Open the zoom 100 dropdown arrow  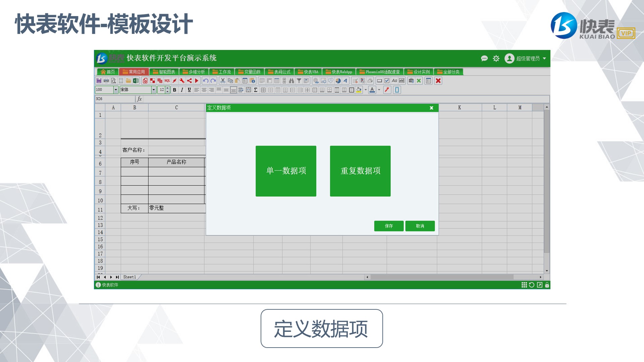[116, 90]
